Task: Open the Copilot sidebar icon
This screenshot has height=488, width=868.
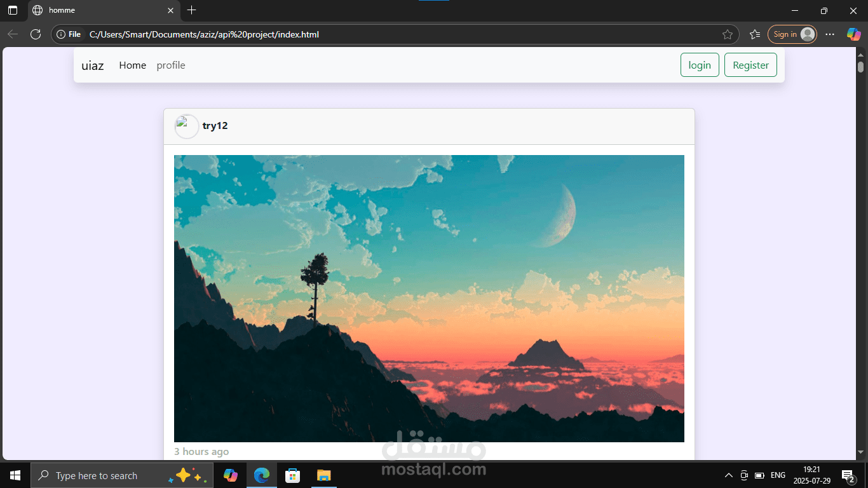Action: tap(853, 34)
